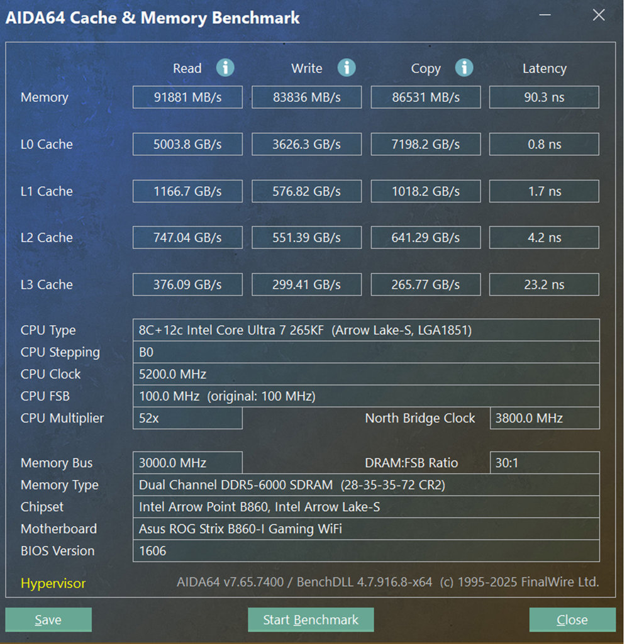Start the benchmark
644x644 pixels.
[x=311, y=619]
